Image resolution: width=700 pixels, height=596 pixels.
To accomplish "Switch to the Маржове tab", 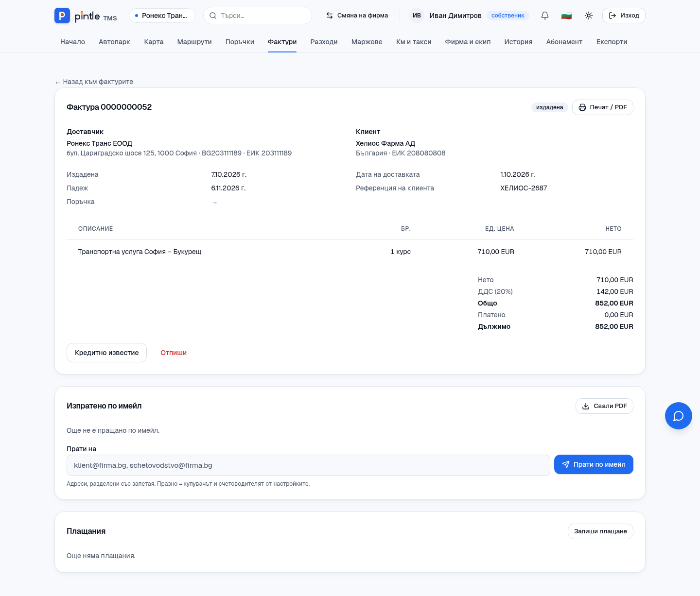I will 367,42.
